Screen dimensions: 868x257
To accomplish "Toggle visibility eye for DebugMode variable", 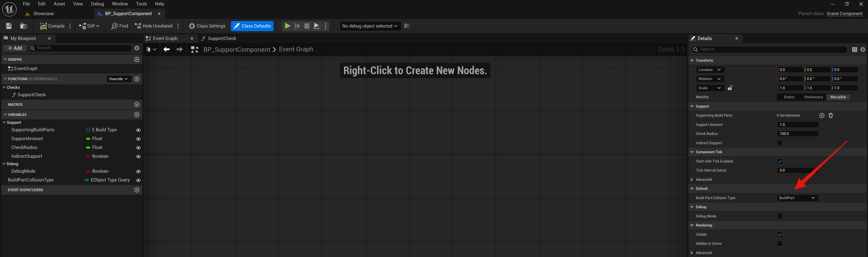I will 138,171.
